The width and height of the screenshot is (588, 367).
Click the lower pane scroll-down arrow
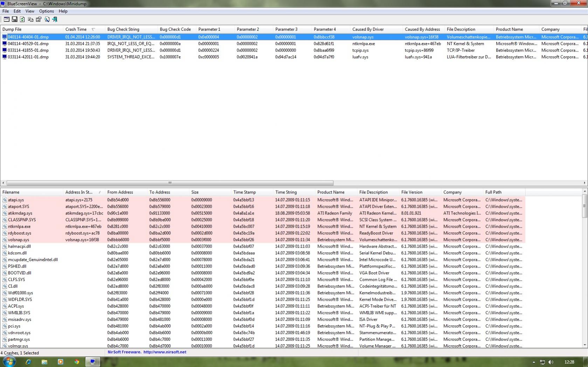(584, 345)
